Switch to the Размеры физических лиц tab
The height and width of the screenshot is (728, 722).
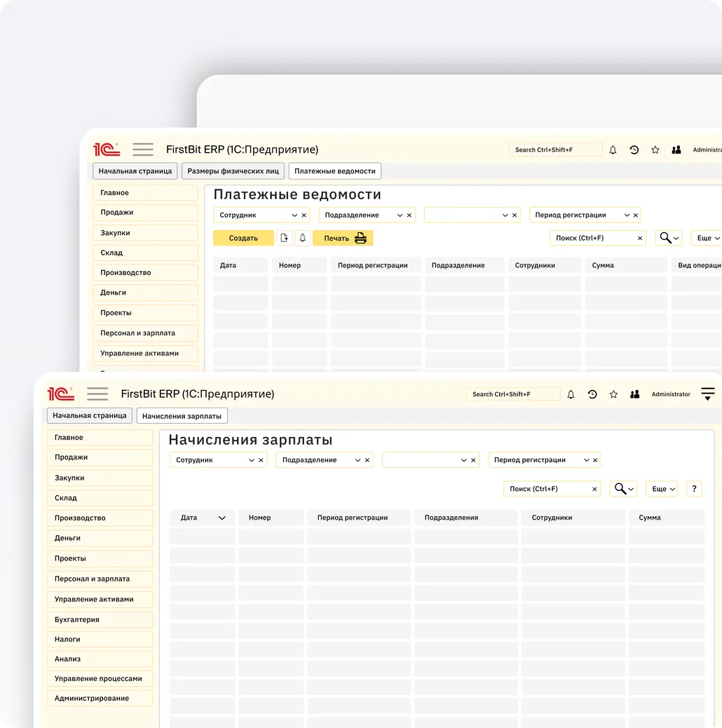click(x=233, y=171)
